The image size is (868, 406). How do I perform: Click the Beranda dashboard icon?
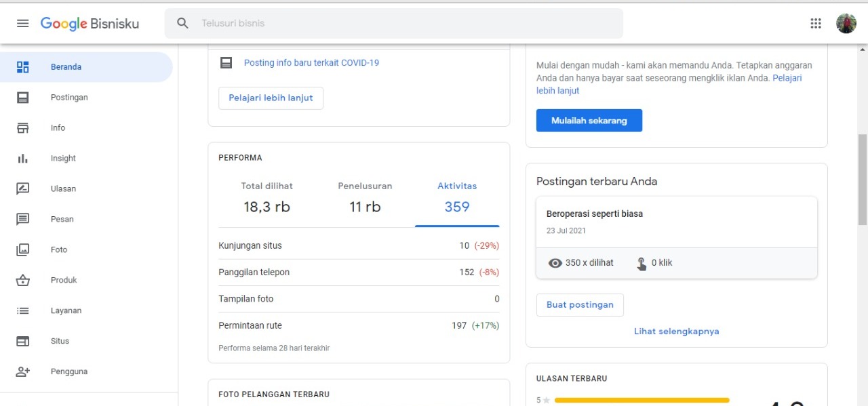pyautogui.click(x=23, y=67)
